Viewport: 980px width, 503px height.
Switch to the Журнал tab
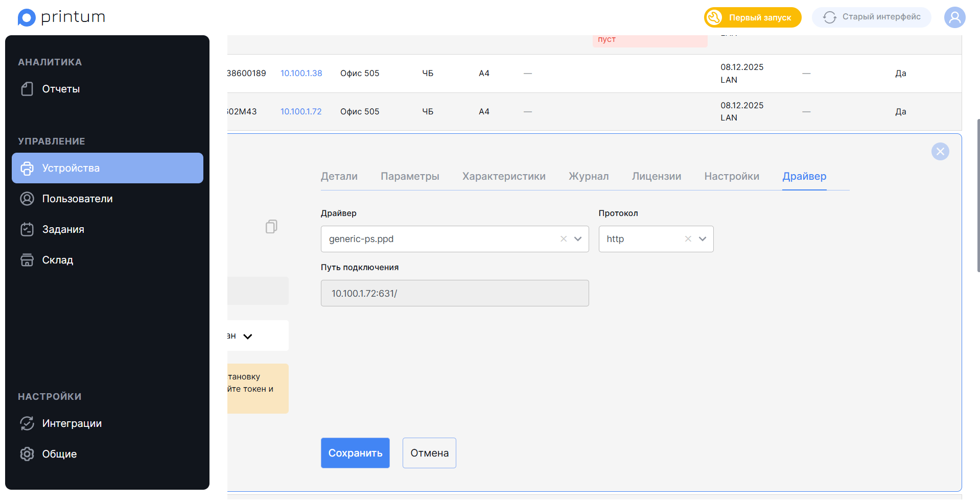[x=589, y=176]
